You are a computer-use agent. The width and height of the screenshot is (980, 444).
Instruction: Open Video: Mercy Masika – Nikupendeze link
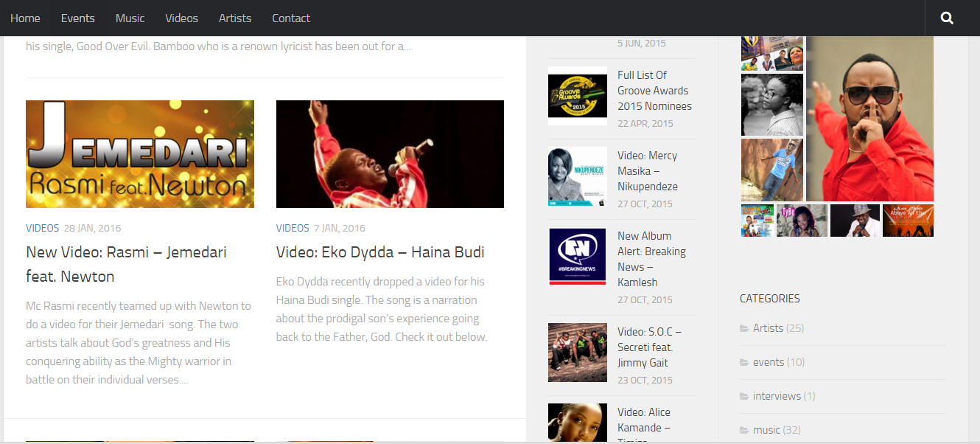[x=648, y=171]
